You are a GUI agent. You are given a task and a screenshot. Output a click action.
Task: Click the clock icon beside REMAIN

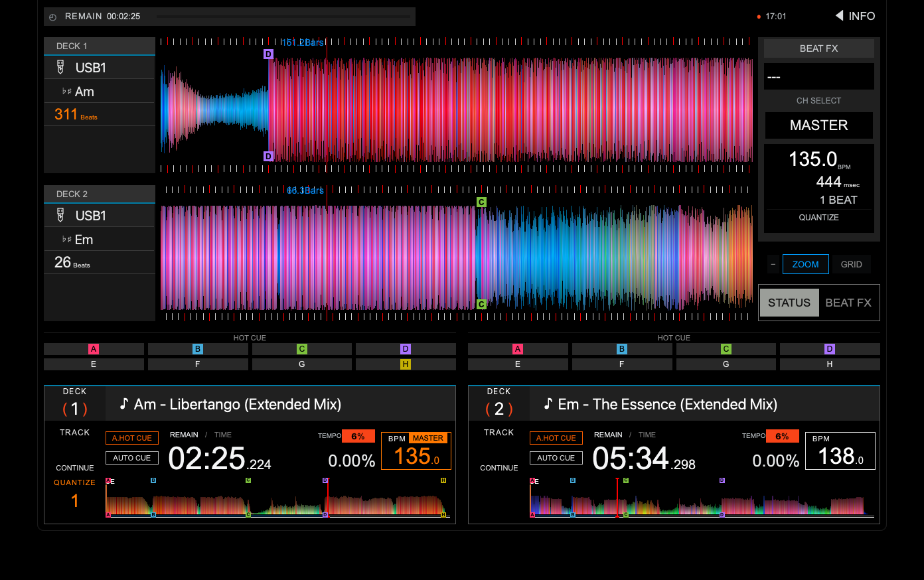tap(53, 17)
